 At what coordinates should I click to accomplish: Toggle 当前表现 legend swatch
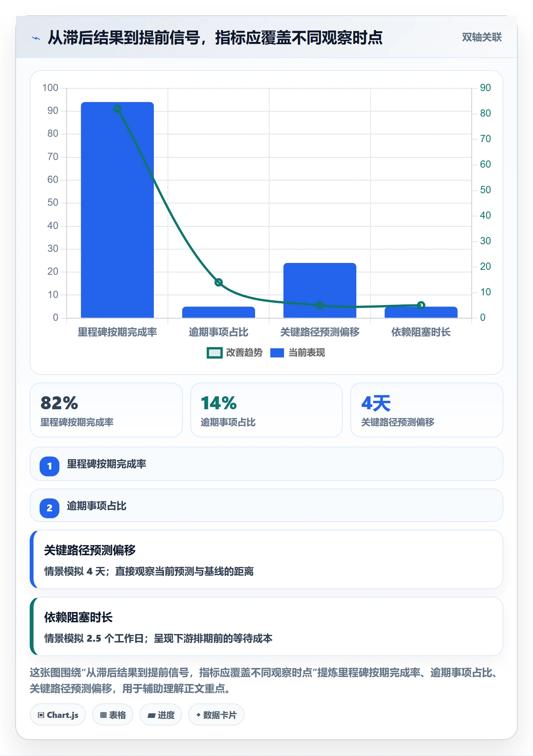coord(277,353)
